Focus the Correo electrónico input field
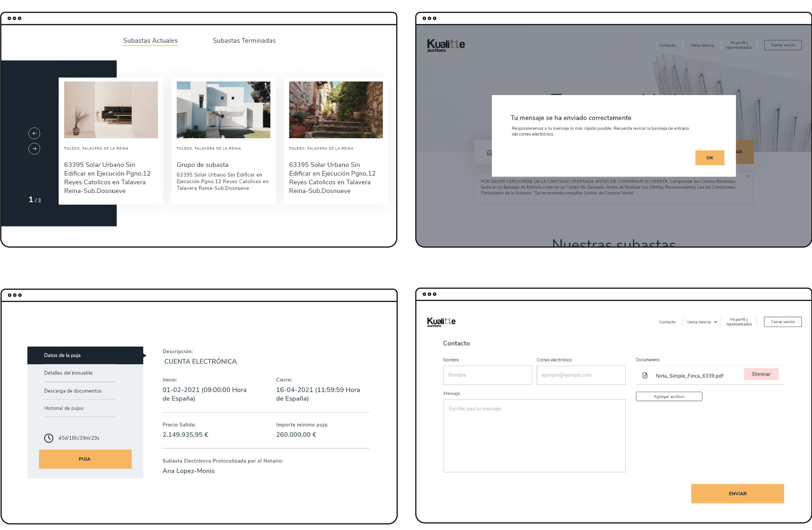This screenshot has width=812, height=530. [581, 375]
